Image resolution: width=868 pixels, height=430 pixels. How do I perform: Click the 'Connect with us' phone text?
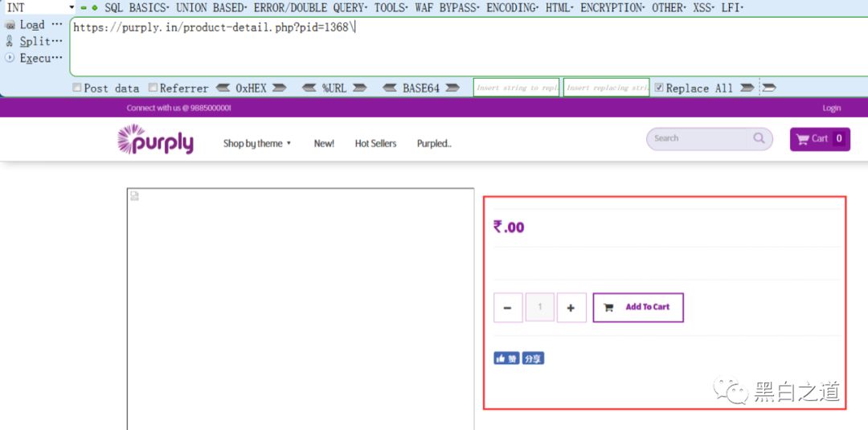tap(178, 108)
